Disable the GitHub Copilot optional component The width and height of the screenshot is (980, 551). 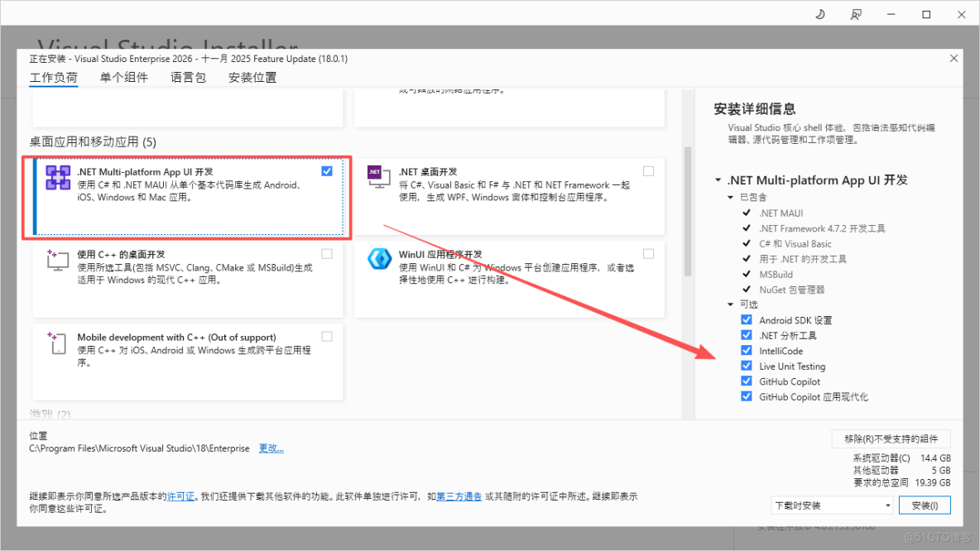(746, 381)
